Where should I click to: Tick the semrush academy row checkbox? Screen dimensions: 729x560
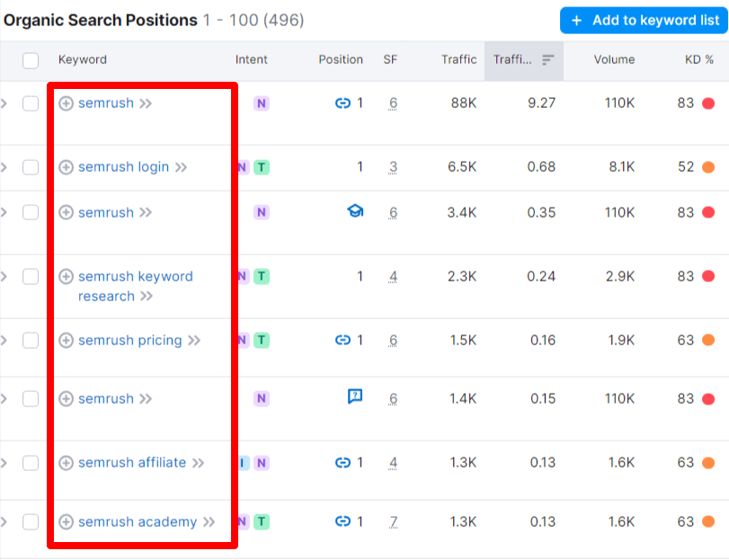[31, 521]
